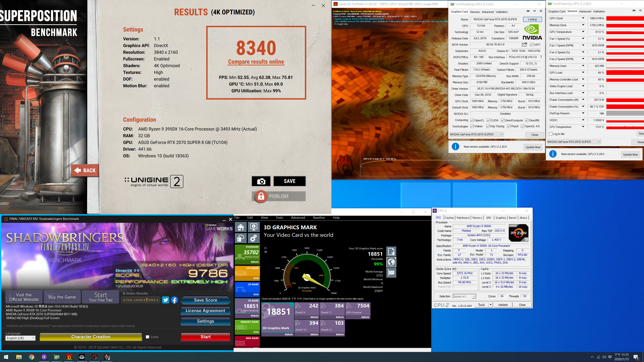Click the PassMark cloud baseline upload icon

coord(241,238)
